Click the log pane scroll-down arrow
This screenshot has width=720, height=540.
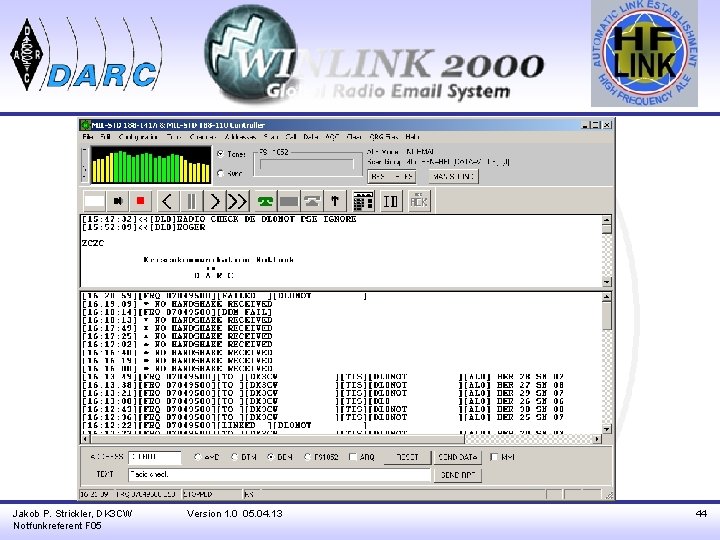coord(607,429)
